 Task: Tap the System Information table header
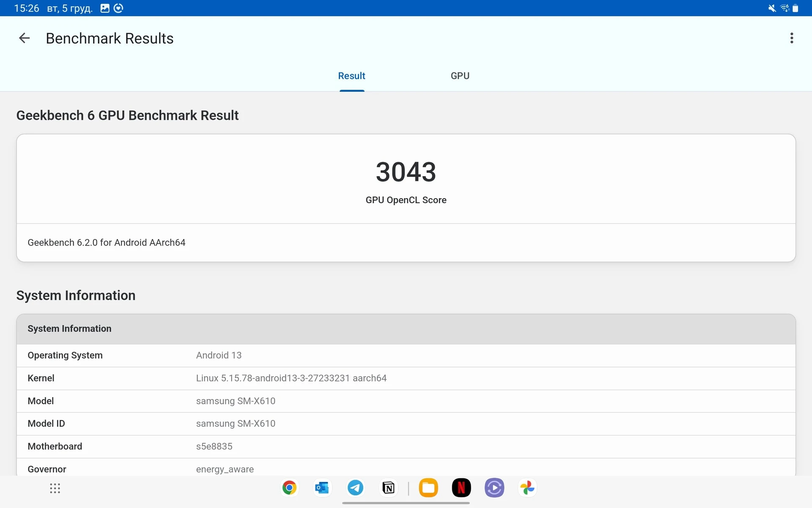406,329
